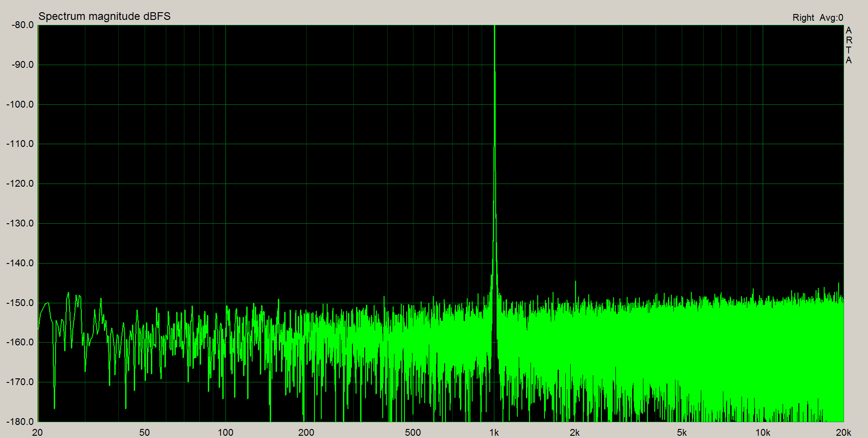Click the -170.0 y-axis label

(20, 382)
